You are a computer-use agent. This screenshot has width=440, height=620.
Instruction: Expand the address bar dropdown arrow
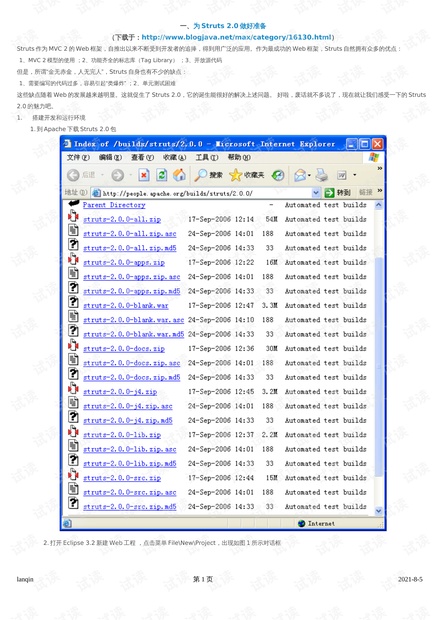(315, 193)
